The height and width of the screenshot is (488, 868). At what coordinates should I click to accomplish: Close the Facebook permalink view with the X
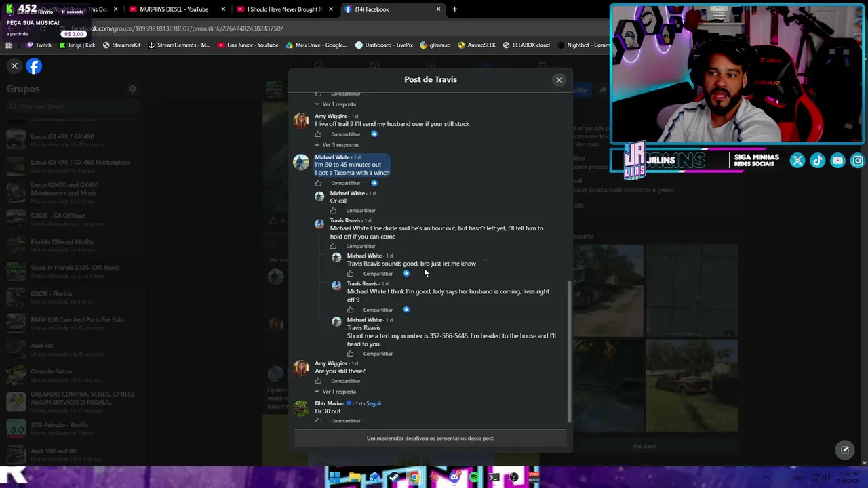coord(14,66)
